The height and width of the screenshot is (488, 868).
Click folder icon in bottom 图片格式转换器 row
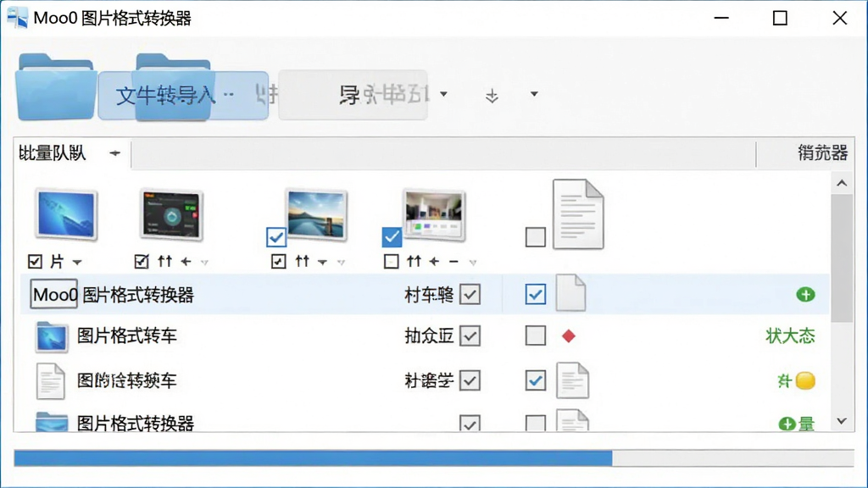point(52,422)
